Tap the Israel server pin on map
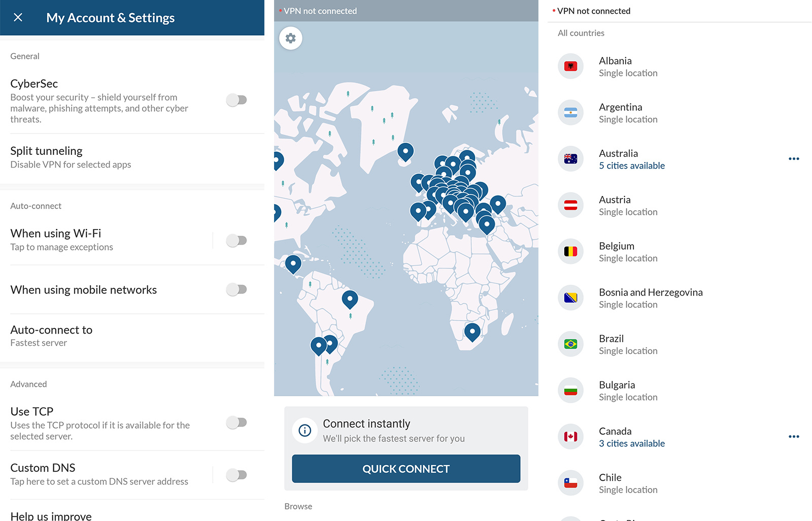The image size is (812, 521). click(x=487, y=224)
